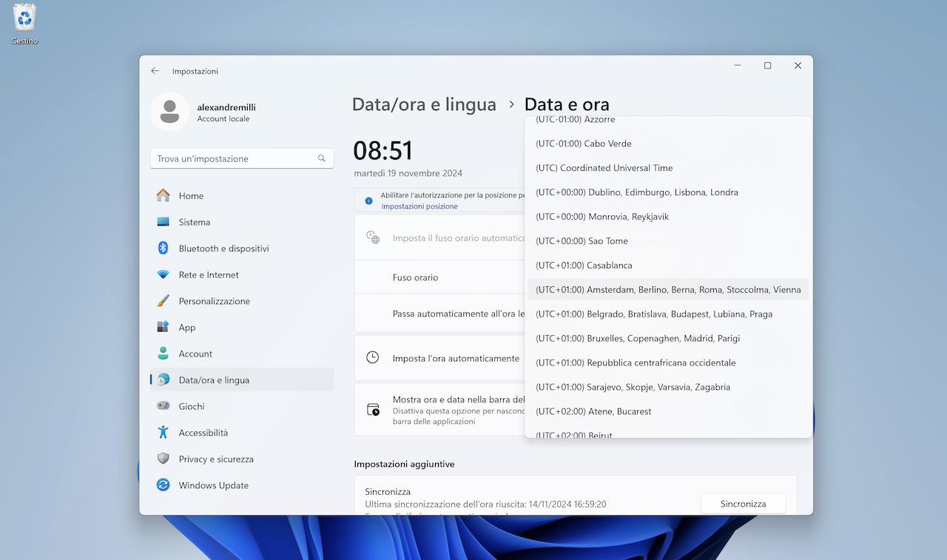Click the last sync time text 14/11/2024
Image resolution: width=947 pixels, height=560 pixels.
coord(485,505)
